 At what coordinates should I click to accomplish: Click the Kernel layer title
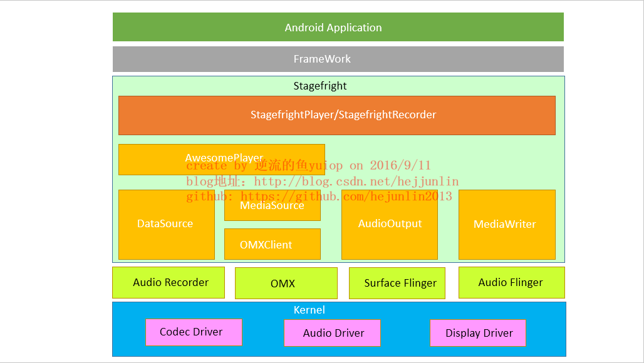point(309,310)
